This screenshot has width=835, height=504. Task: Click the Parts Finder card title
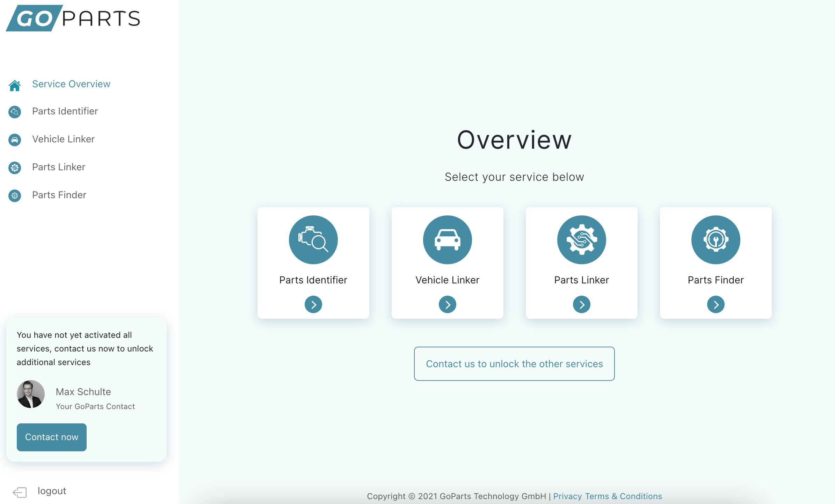716,280
